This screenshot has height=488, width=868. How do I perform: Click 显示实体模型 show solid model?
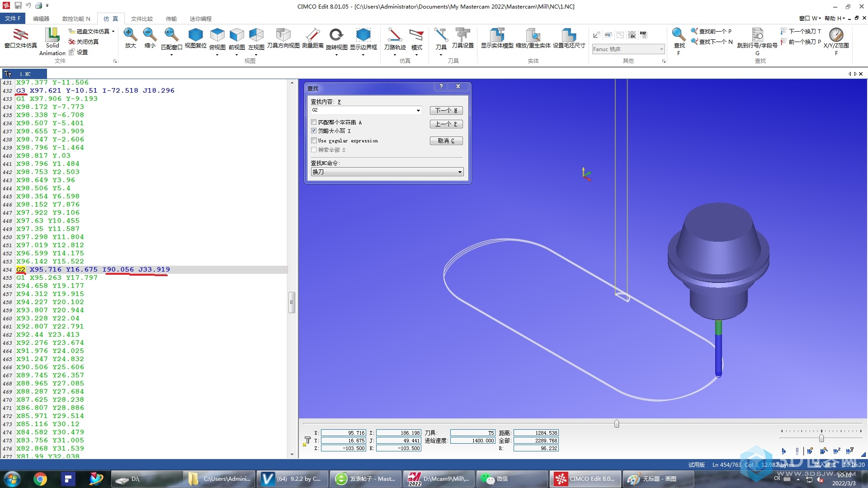497,38
